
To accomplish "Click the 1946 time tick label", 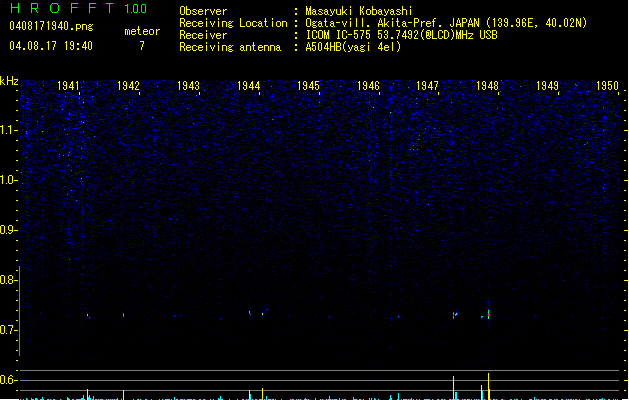I will (368, 86).
